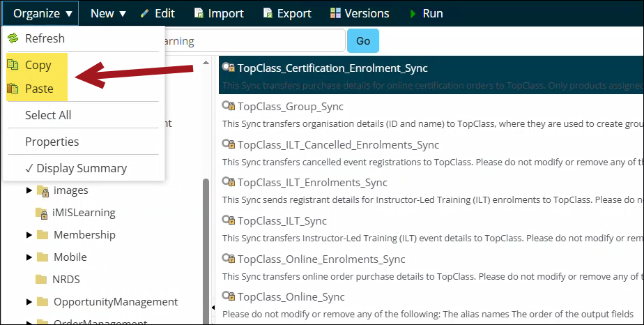The width and height of the screenshot is (644, 325).
Task: Click the OpportunityManagement folder icon
Action: coord(43,302)
